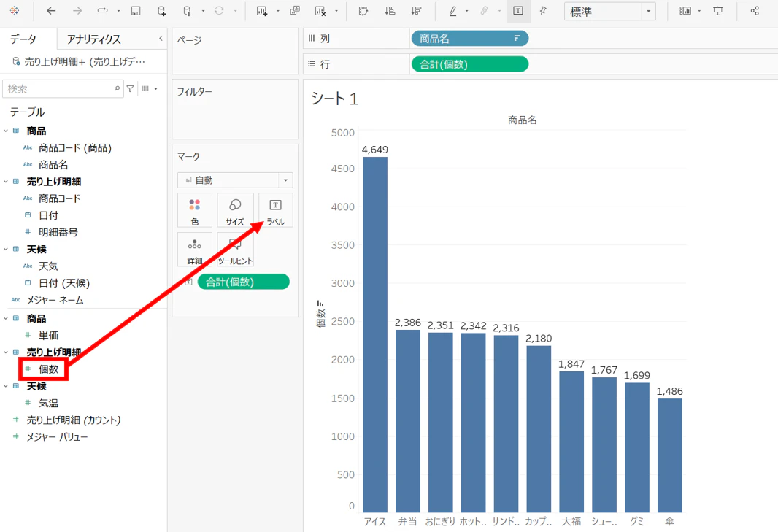Click the 合計(個数) pill on Marks card
778x532 pixels.
coord(243,282)
